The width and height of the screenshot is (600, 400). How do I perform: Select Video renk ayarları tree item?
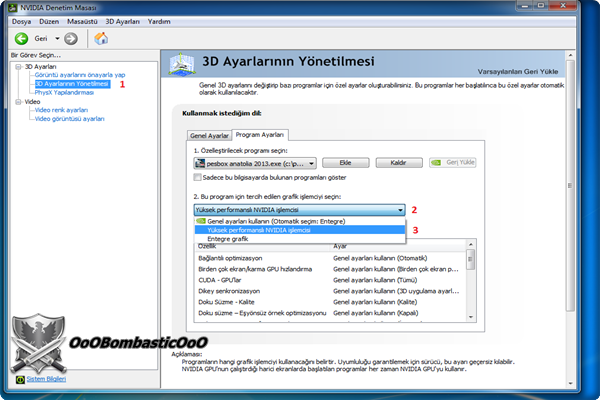pyautogui.click(x=61, y=110)
